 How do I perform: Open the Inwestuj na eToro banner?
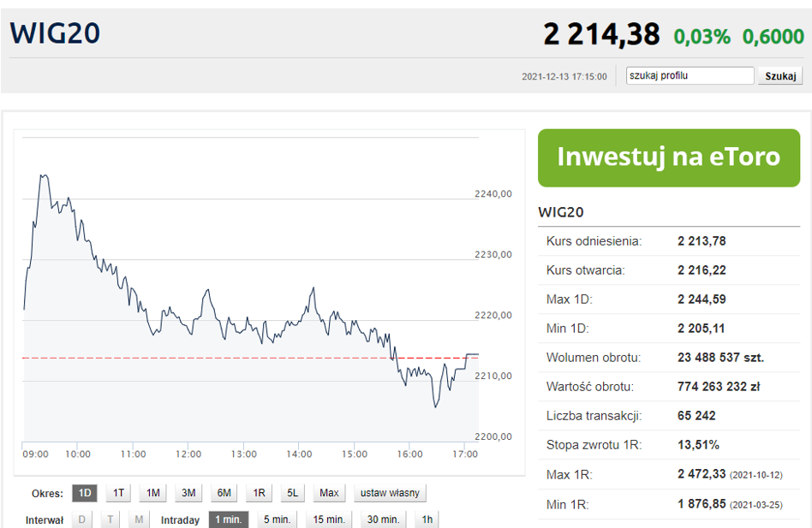(x=669, y=157)
